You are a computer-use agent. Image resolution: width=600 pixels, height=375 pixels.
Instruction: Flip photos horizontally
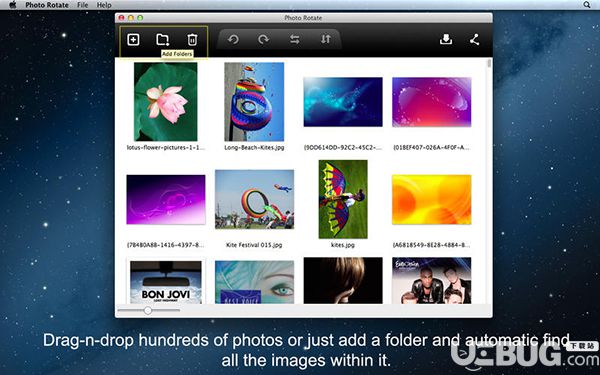coord(295,39)
